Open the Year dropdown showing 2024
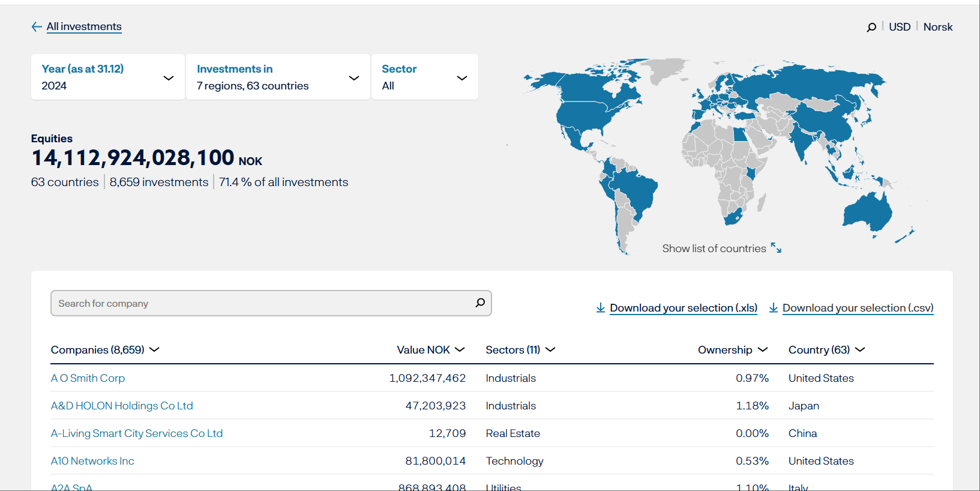The height and width of the screenshot is (491, 980). (x=108, y=77)
